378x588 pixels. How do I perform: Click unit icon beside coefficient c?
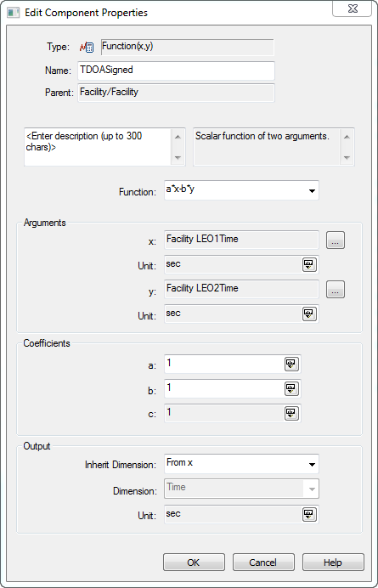pyautogui.click(x=291, y=413)
